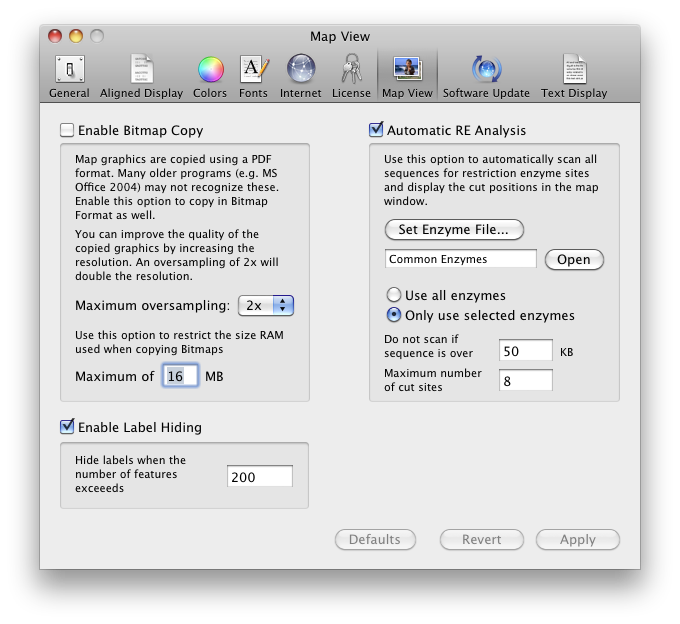Screen dimensions: 680x624
Task: Click Open next to Common Enzymes
Action: pos(573,259)
